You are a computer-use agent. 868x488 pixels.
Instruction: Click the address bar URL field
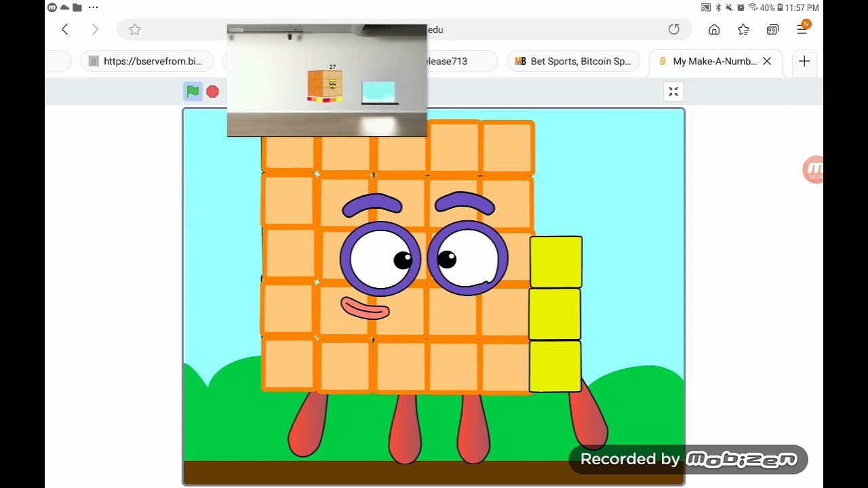404,29
